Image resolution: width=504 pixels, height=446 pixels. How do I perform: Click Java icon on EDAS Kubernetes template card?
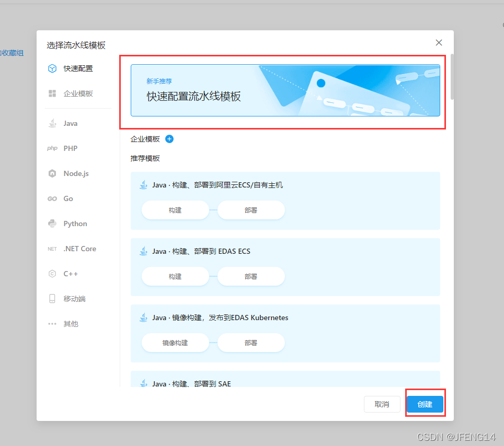(143, 318)
